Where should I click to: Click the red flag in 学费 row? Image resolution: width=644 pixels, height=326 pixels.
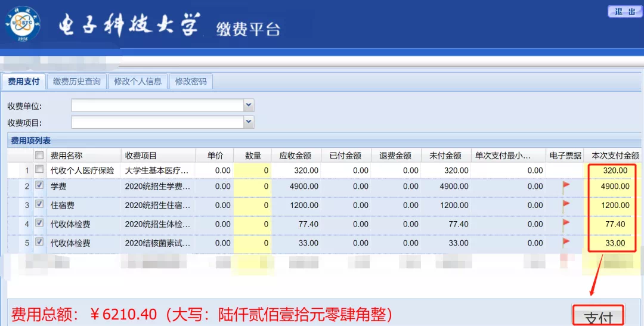(x=566, y=187)
